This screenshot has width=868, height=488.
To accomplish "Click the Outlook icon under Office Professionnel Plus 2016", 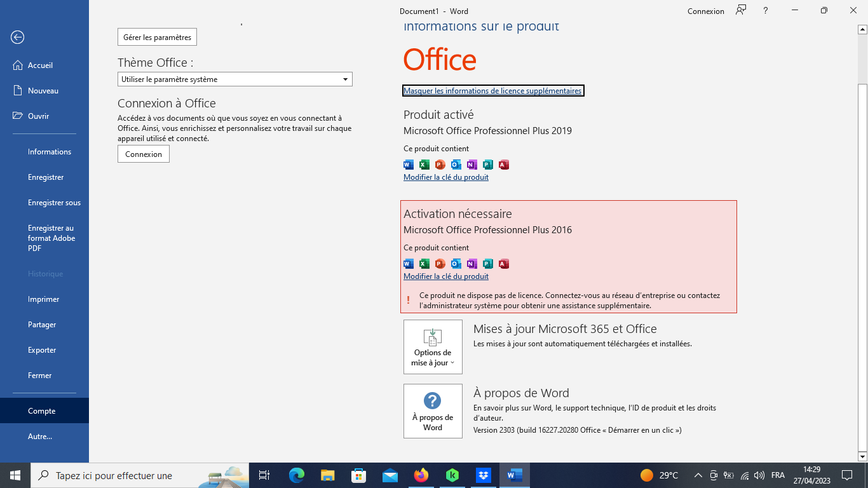I will pos(456,264).
